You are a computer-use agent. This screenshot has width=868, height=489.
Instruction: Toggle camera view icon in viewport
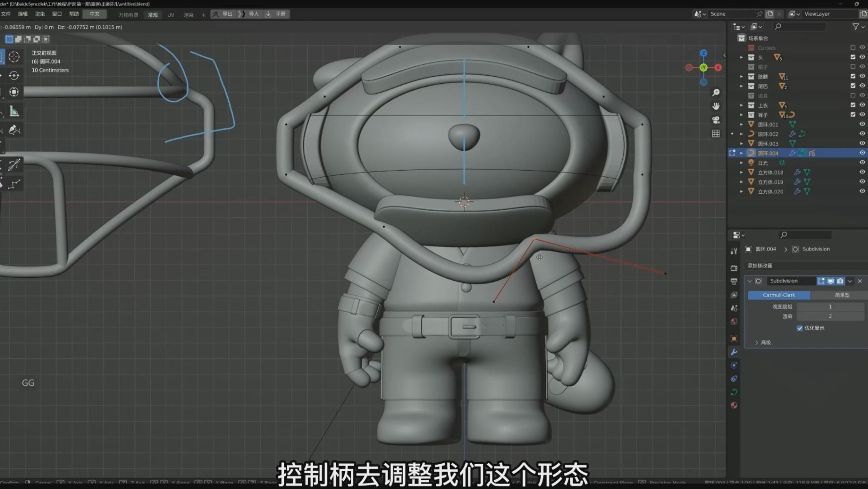pyautogui.click(x=716, y=120)
